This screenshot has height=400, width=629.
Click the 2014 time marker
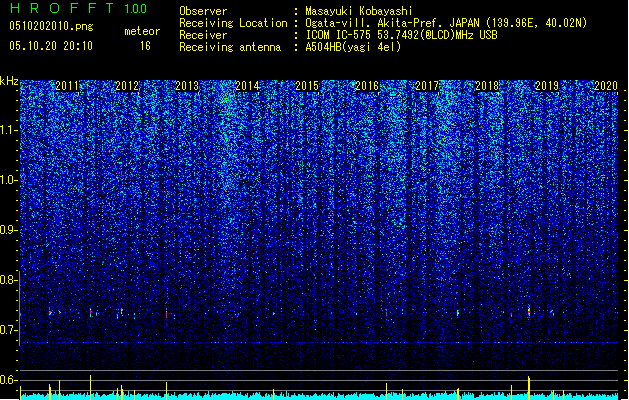(247, 86)
